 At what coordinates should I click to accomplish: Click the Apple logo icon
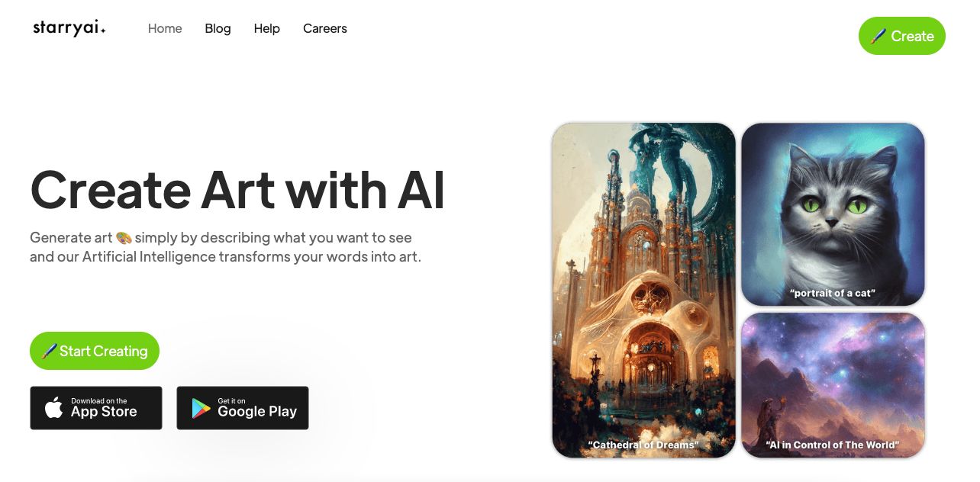(x=53, y=408)
